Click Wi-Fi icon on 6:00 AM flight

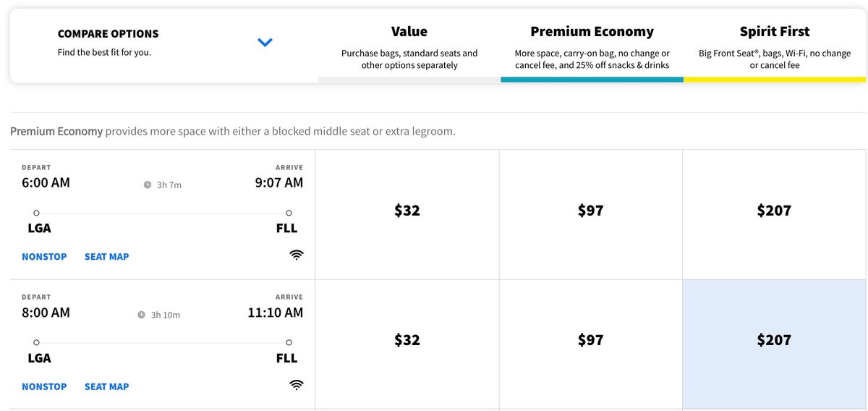tap(296, 255)
